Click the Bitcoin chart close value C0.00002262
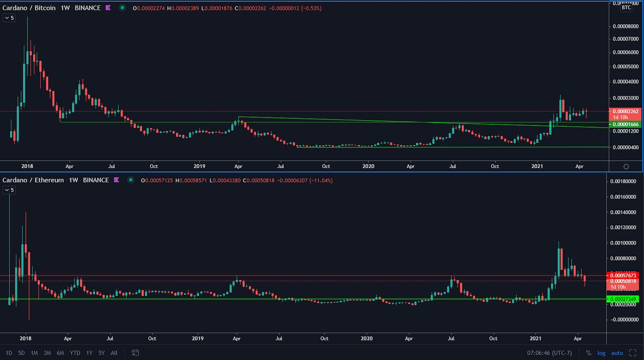Image resolution: width=644 pixels, height=360 pixels. pos(250,8)
